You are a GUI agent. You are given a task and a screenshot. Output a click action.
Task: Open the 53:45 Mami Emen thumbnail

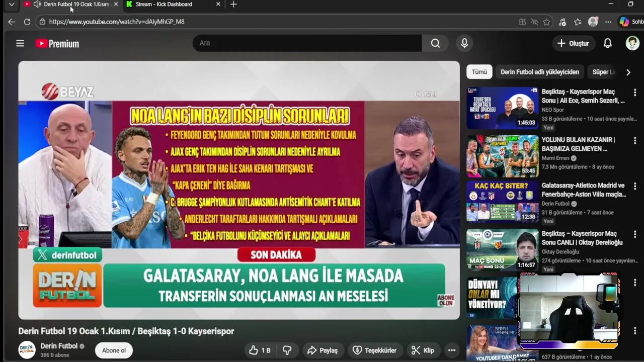tap(502, 156)
